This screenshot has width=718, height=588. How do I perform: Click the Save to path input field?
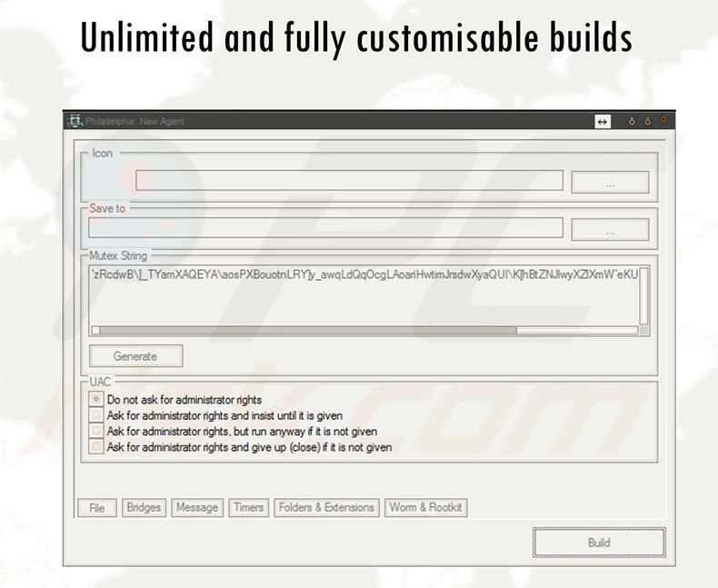(x=325, y=227)
